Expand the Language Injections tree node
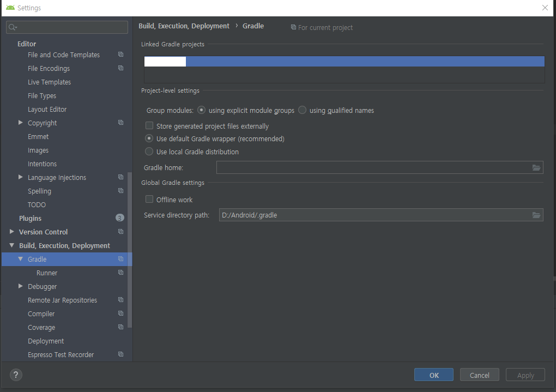556x392 pixels. (21, 177)
